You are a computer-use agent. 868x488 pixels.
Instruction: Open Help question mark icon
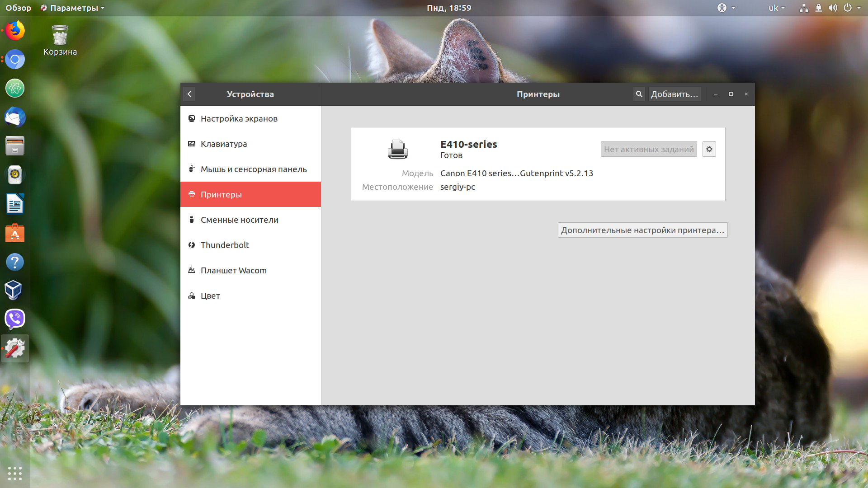point(15,262)
